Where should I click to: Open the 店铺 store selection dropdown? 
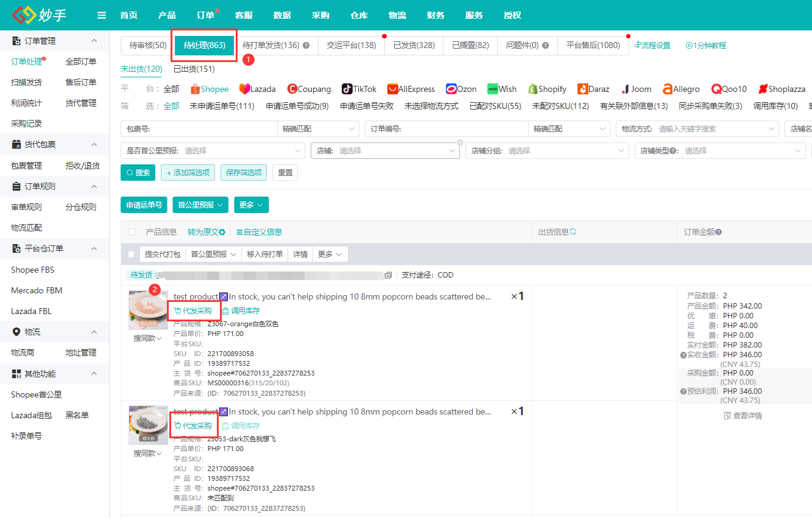tap(385, 150)
